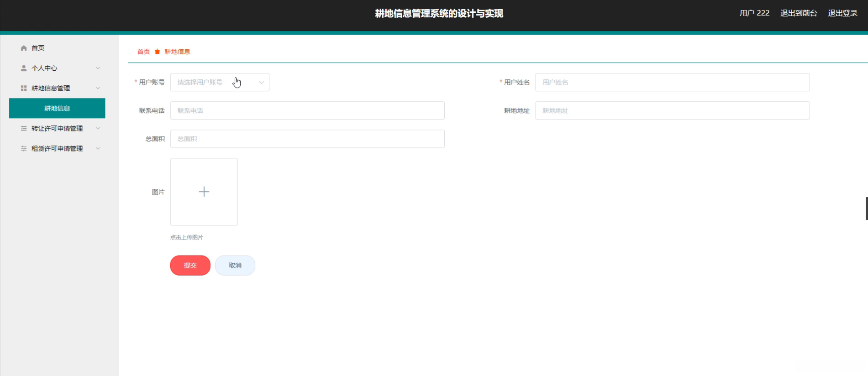Click the orange breadcrumb separator icon
The height and width of the screenshot is (376, 868).
(x=157, y=52)
